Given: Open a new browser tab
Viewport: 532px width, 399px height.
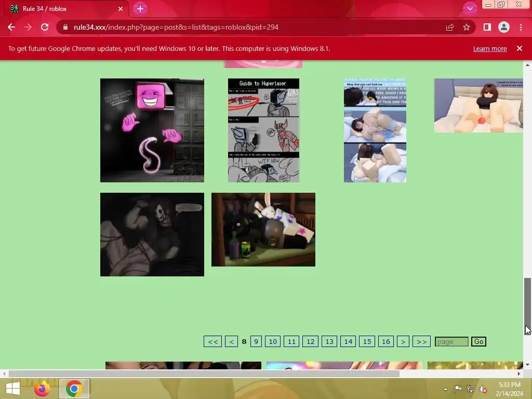Looking at the screenshot, I should 140,9.
